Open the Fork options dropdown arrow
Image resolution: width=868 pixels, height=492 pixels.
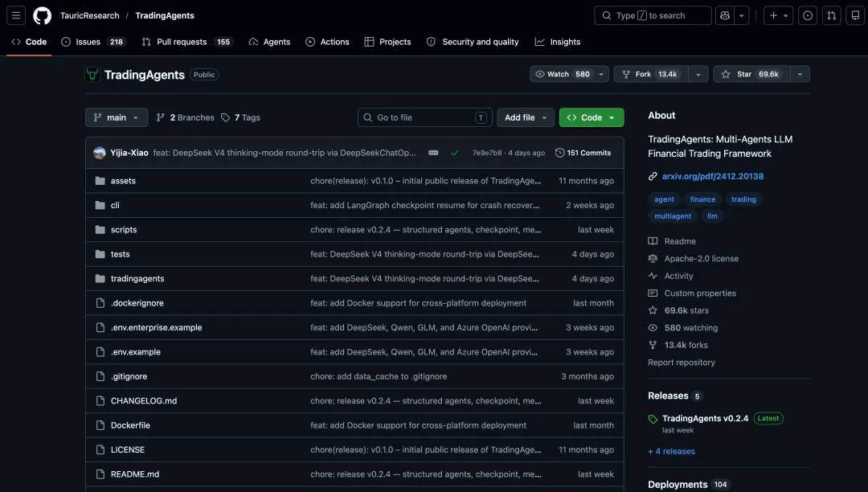(698, 74)
